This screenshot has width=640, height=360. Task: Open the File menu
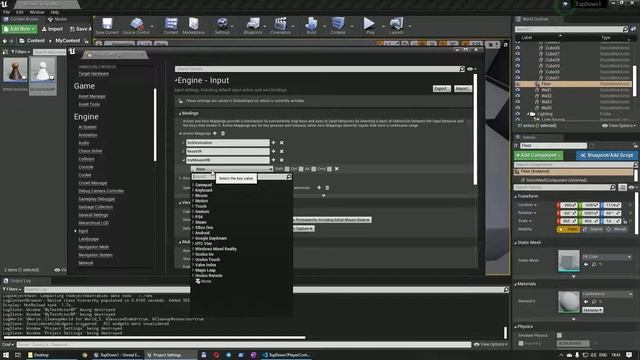click(6, 12)
